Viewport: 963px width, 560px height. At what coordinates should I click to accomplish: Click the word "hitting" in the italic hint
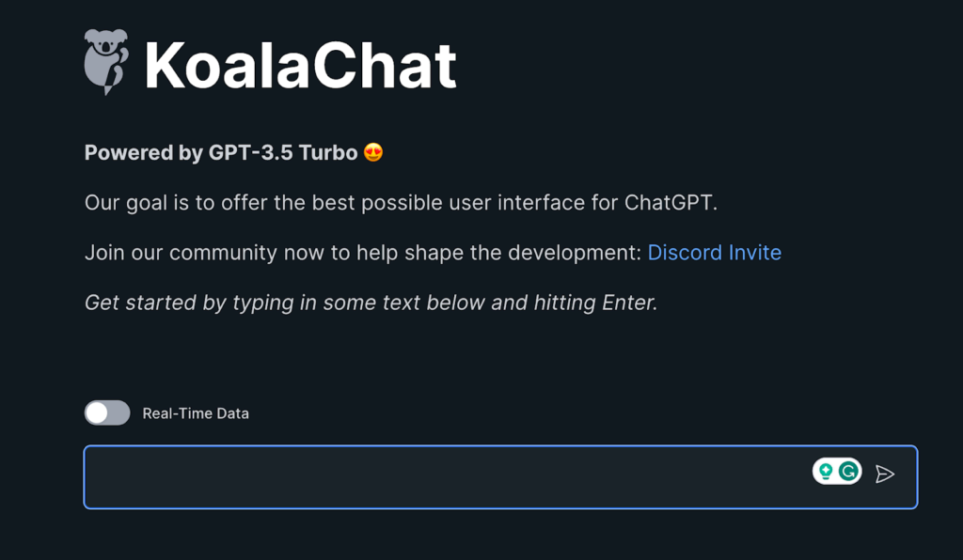(563, 303)
